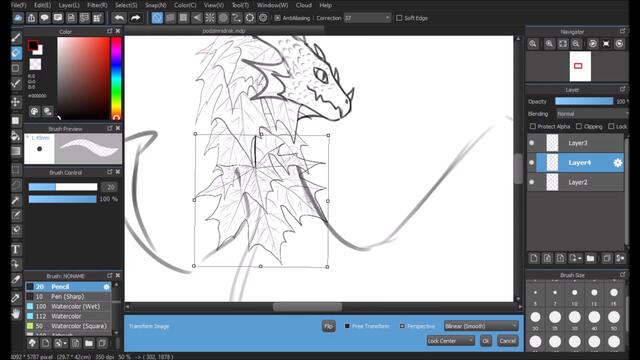Image resolution: width=640 pixels, height=360 pixels.
Task: Hide Layer2 visibility dot
Action: 531,182
